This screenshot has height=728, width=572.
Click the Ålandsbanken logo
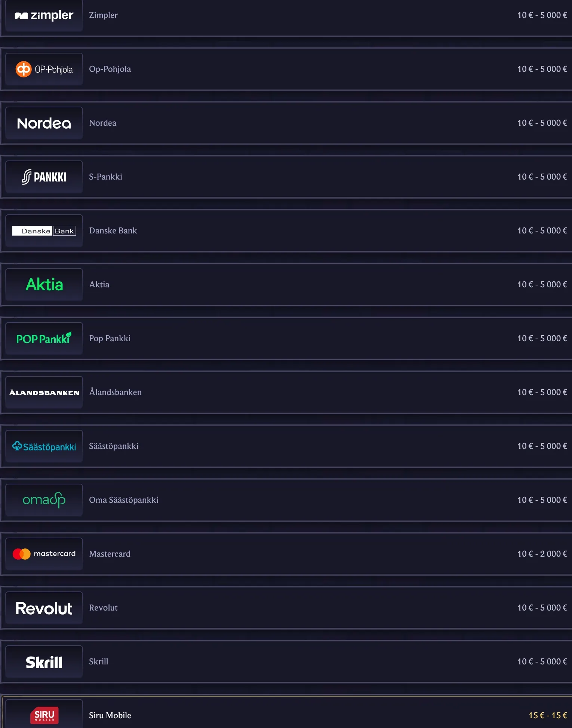click(44, 392)
